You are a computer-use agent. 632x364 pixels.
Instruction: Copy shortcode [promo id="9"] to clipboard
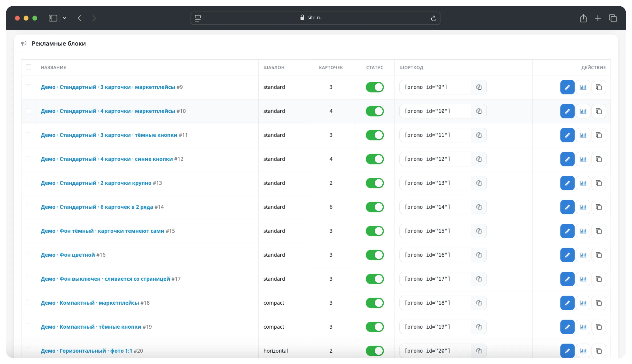479,87
